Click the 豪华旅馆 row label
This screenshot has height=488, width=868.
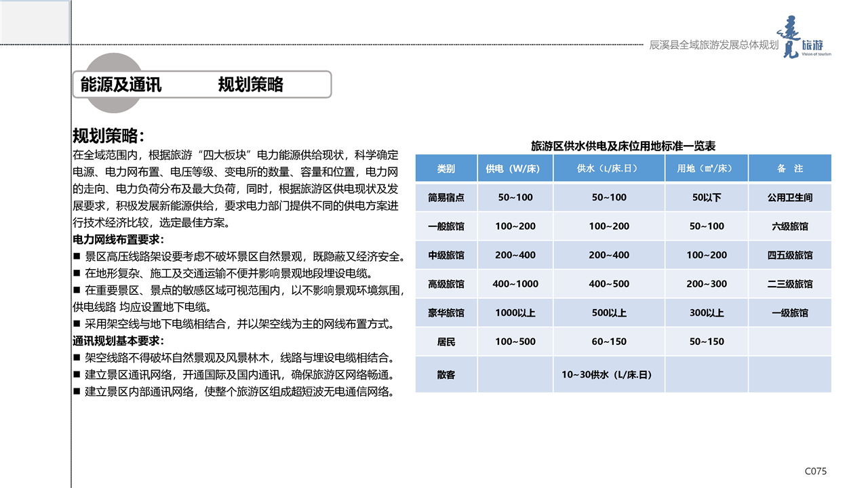tap(446, 313)
